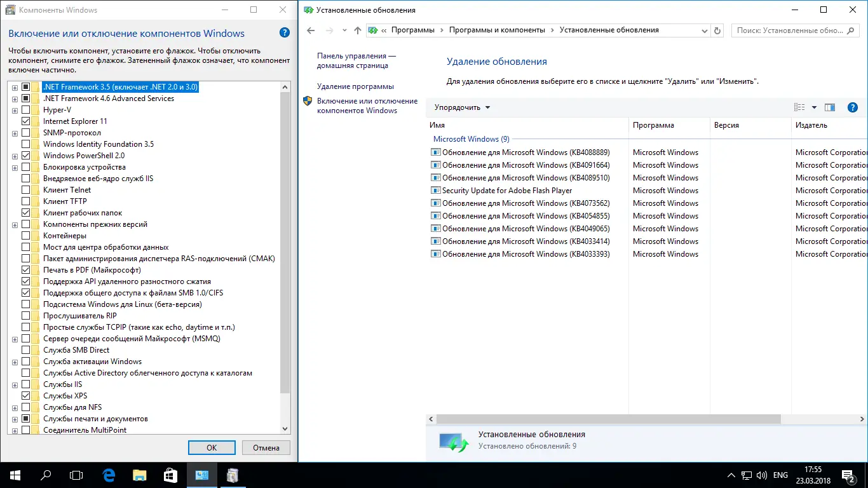Open the Organize (Упорядочить) dropdown menu
Image resolution: width=868 pixels, height=488 pixels.
(462, 107)
